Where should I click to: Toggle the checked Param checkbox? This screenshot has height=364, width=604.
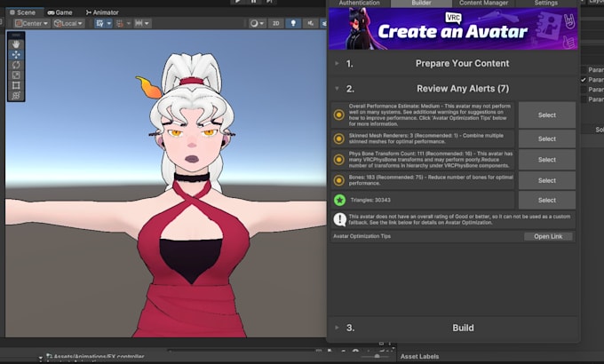coord(584,80)
